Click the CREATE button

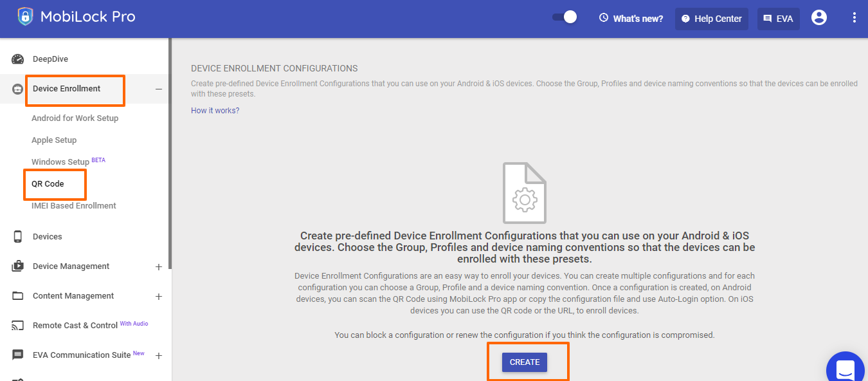[x=525, y=362]
